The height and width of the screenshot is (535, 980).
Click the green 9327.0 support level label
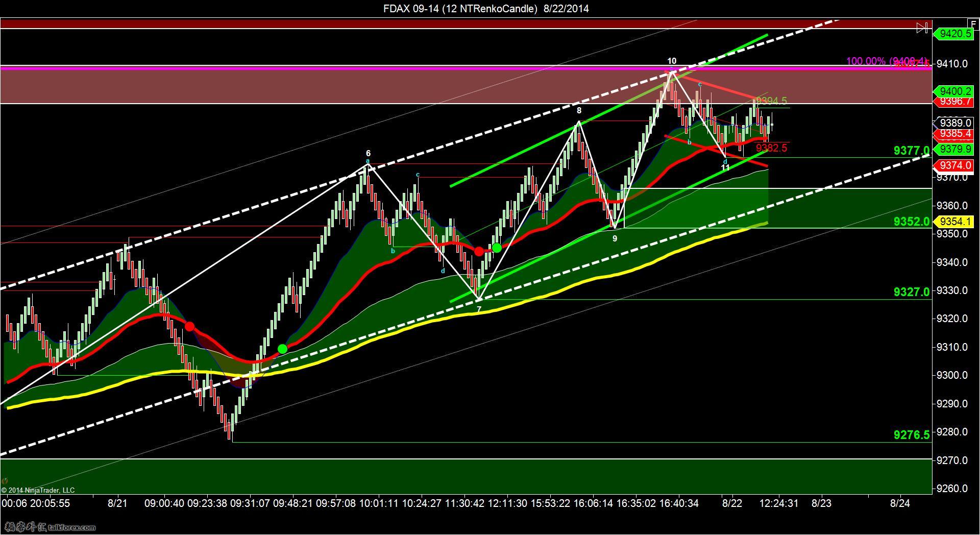[x=912, y=292]
